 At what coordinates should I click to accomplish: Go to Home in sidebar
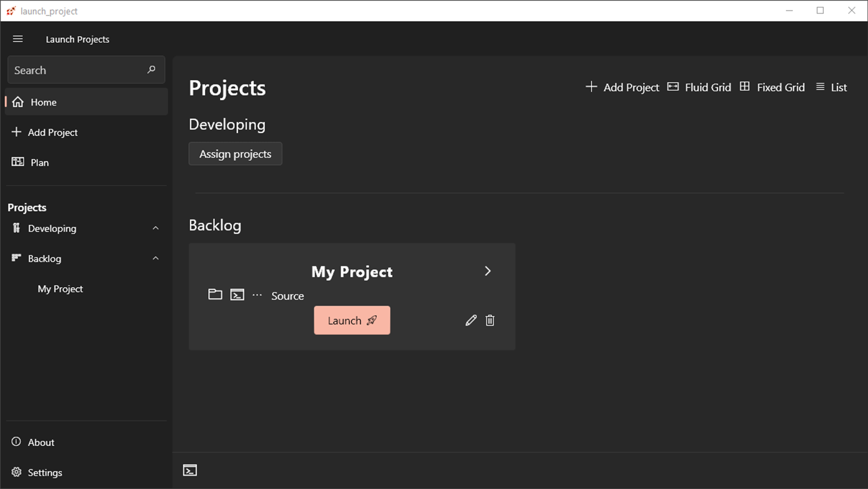pos(43,102)
